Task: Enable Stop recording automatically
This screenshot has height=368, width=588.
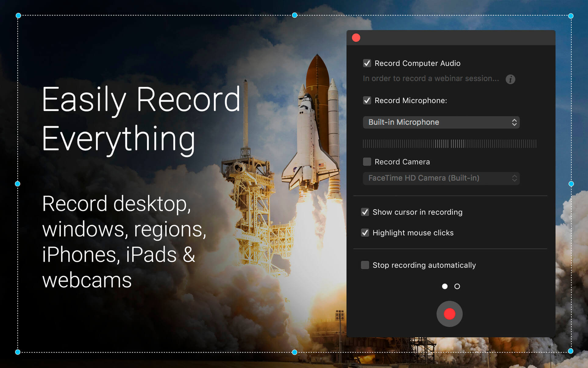Action: (x=365, y=265)
